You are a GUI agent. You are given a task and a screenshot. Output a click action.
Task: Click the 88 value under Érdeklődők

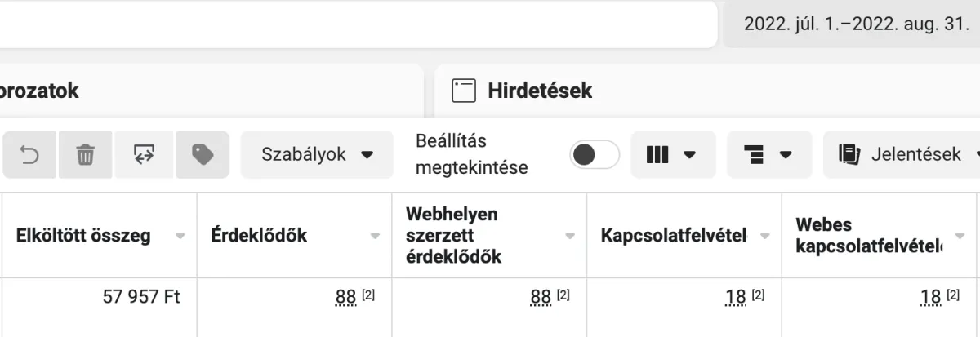pos(345,297)
